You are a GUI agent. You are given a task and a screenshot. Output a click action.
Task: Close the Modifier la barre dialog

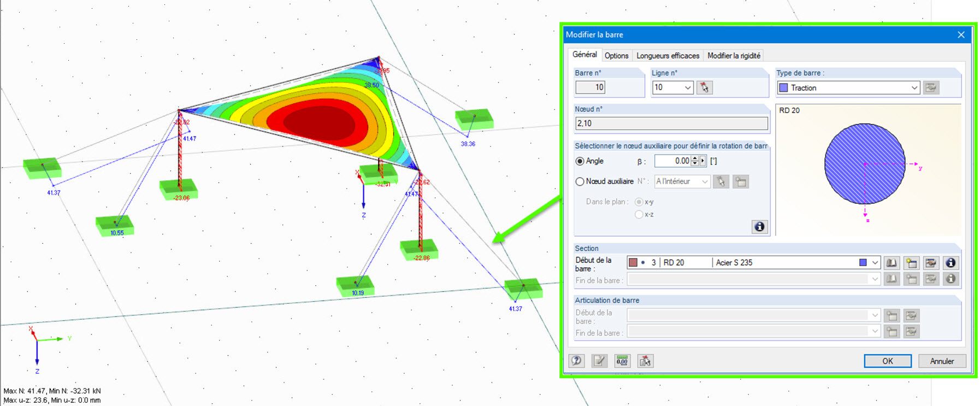(961, 35)
